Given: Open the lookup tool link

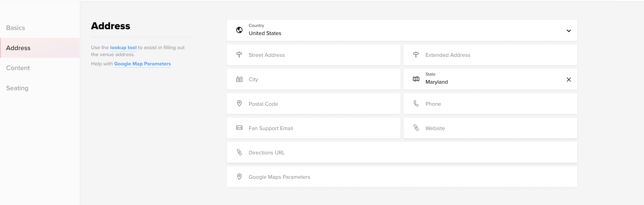Looking at the screenshot, I should [123, 48].
